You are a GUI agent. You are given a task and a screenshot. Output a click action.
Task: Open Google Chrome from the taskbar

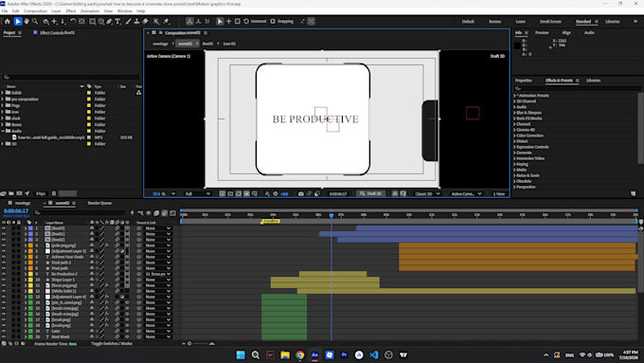pyautogui.click(x=300, y=354)
